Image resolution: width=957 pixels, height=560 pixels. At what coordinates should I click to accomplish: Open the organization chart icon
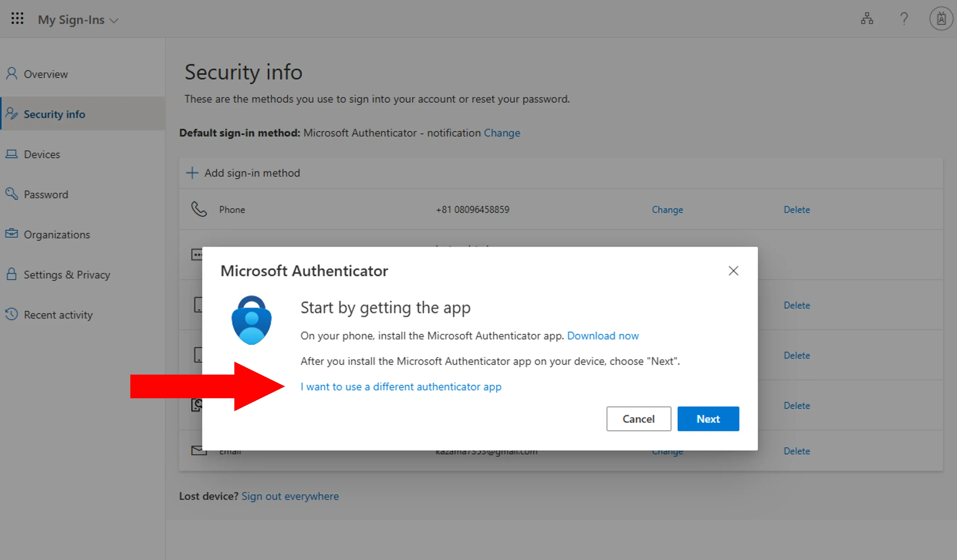coord(867,19)
